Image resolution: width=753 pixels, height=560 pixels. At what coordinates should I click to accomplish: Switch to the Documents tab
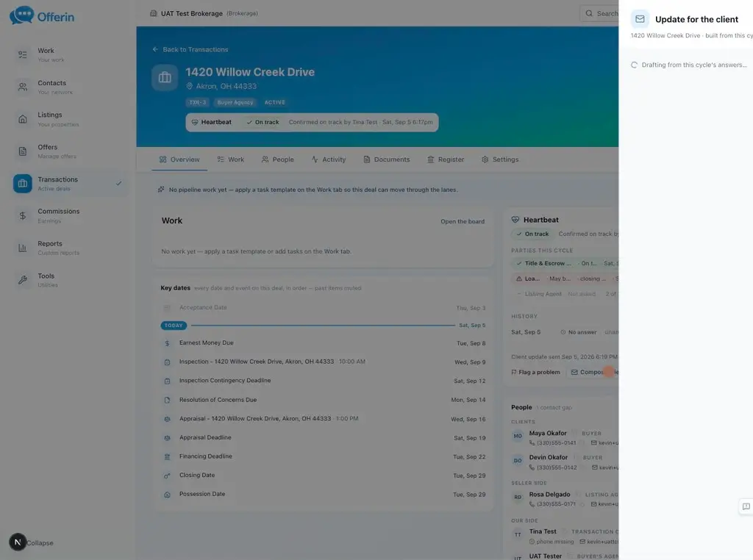click(x=387, y=159)
